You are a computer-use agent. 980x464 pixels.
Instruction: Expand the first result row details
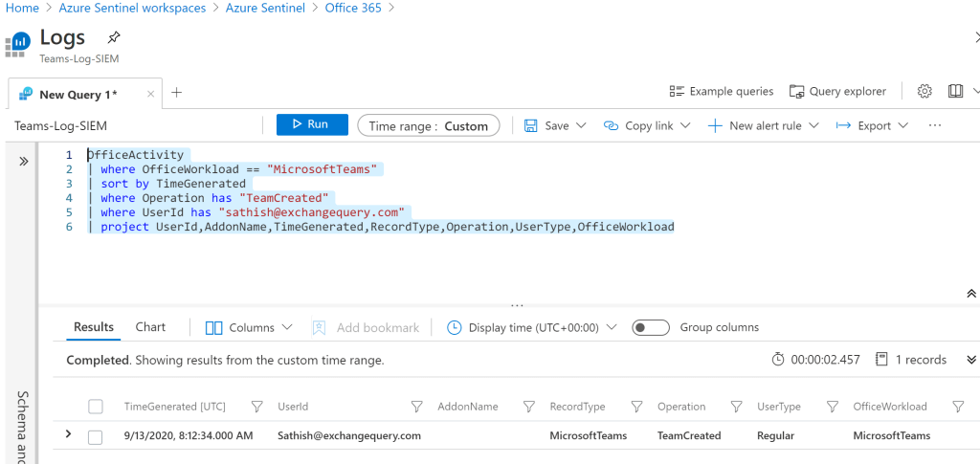pos(68,435)
